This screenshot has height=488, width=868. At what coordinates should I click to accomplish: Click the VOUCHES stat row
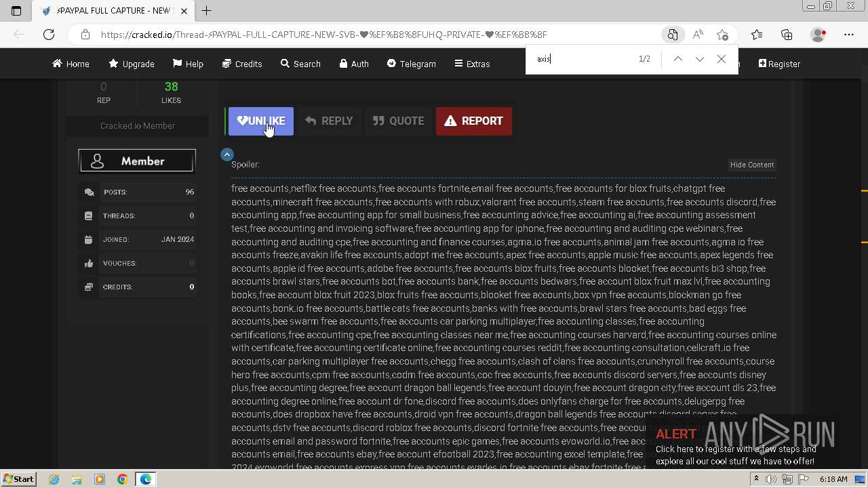[139, 263]
